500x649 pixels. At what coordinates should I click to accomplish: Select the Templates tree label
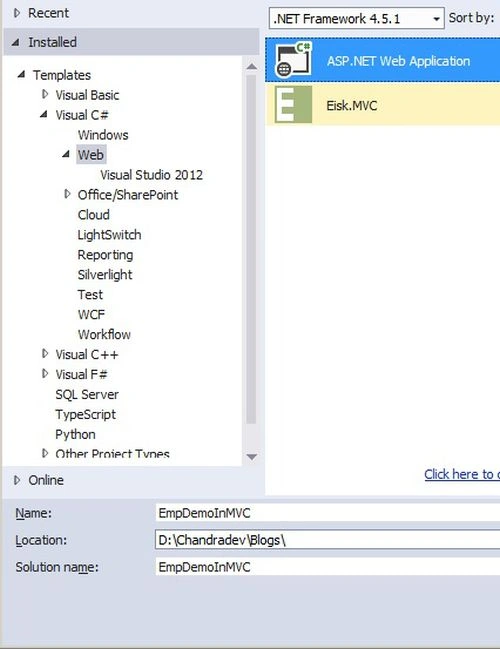coord(62,75)
